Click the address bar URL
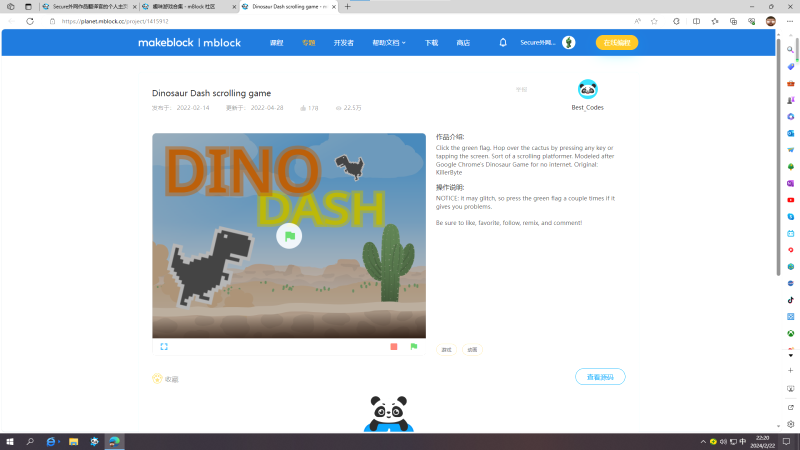This screenshot has width=800, height=450. coord(115,21)
